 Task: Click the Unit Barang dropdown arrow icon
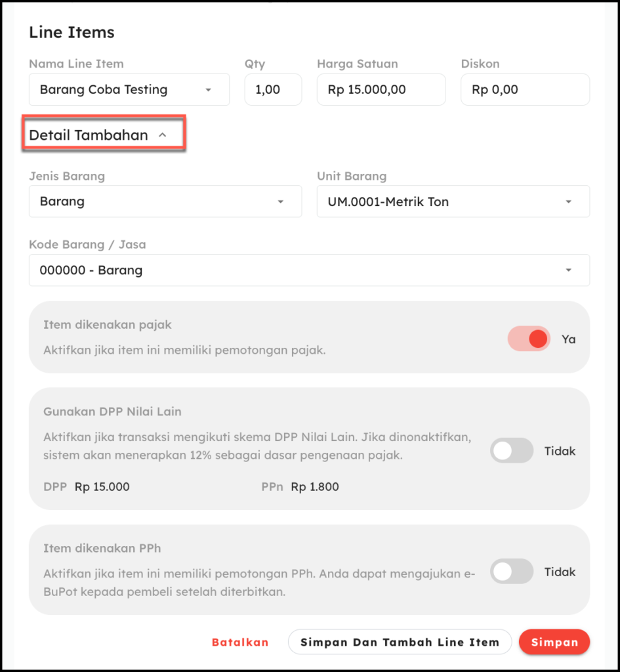click(x=569, y=202)
